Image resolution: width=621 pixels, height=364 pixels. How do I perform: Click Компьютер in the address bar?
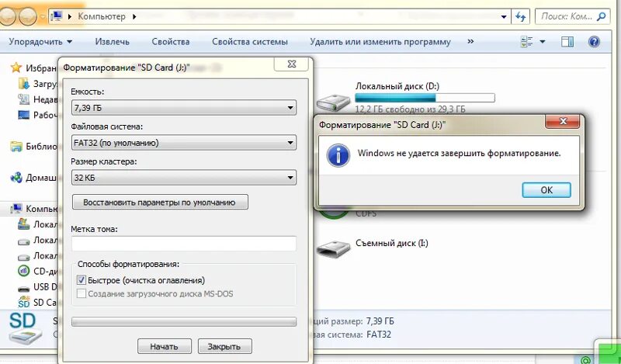click(x=102, y=16)
